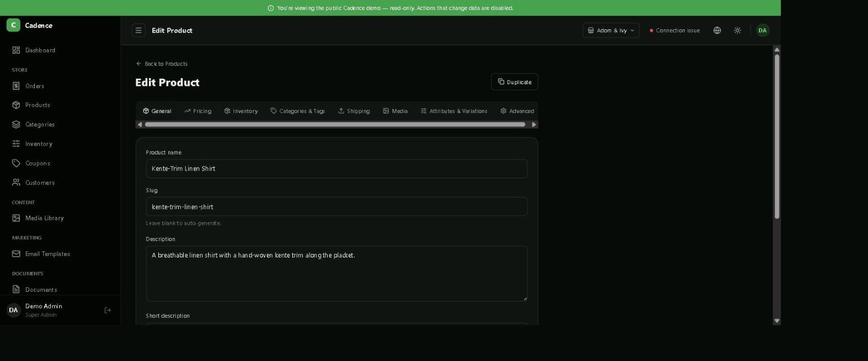868x361 pixels.
Task: Click the Cadence brand name
Action: coord(39,25)
